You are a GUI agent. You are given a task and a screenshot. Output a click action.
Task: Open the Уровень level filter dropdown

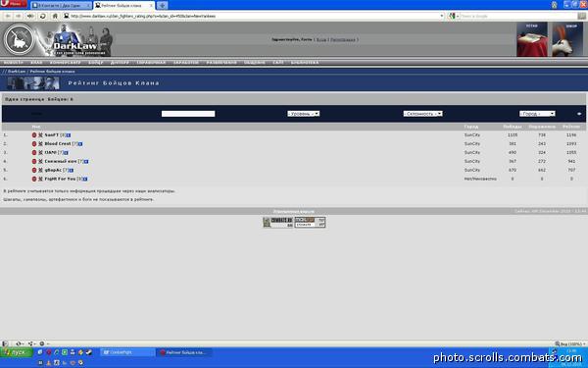pos(304,114)
